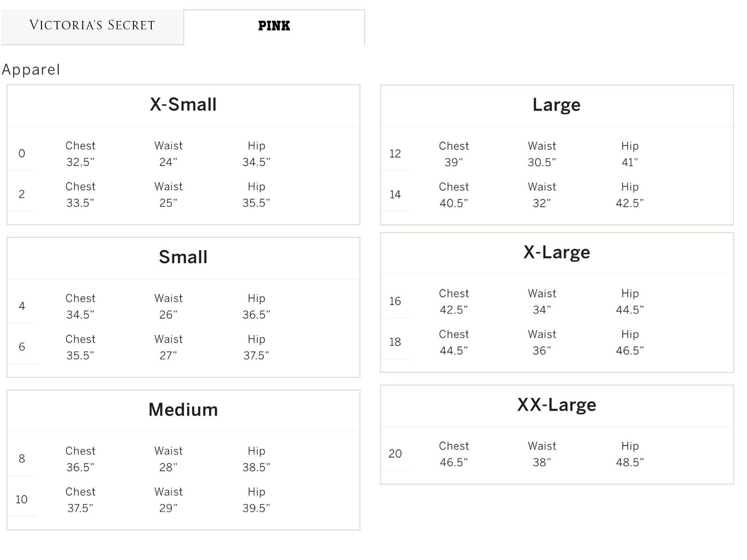Select size 12 row label
Viewport: 747px width, 560px height.
tap(395, 154)
